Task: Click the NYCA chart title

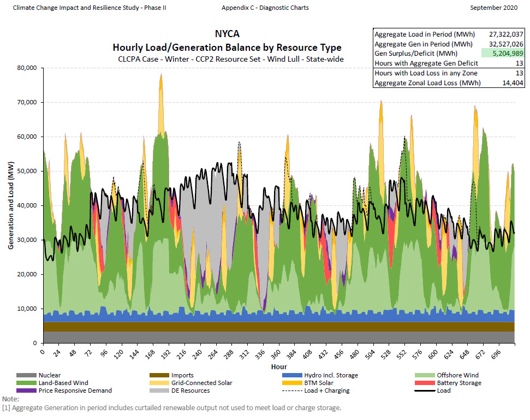Action: click(x=227, y=34)
